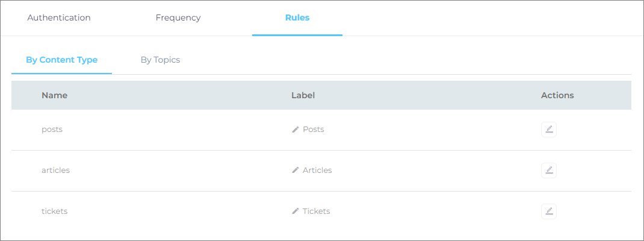Open edit action for the tickets row
The height and width of the screenshot is (241, 644).
pyautogui.click(x=548, y=211)
